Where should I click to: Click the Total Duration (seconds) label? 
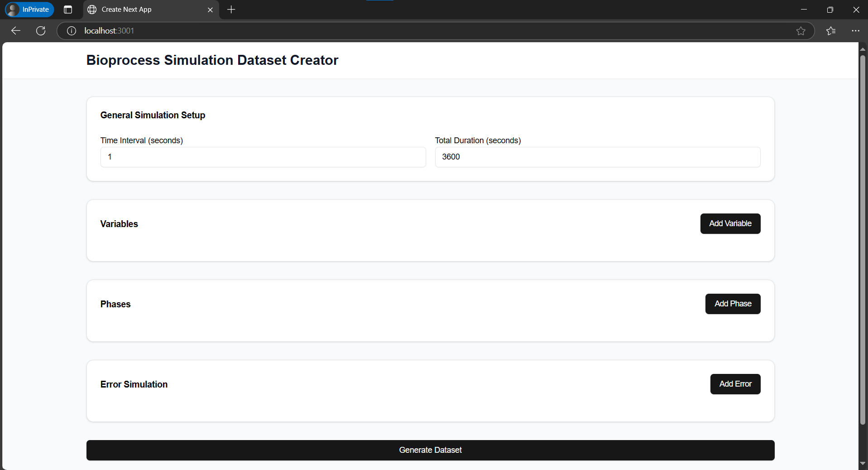(x=478, y=141)
